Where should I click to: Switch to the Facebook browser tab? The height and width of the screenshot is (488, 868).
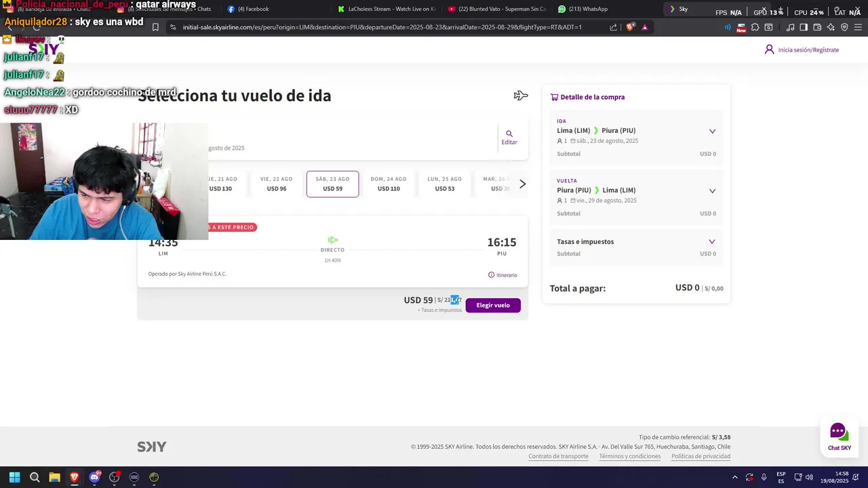pyautogui.click(x=275, y=9)
